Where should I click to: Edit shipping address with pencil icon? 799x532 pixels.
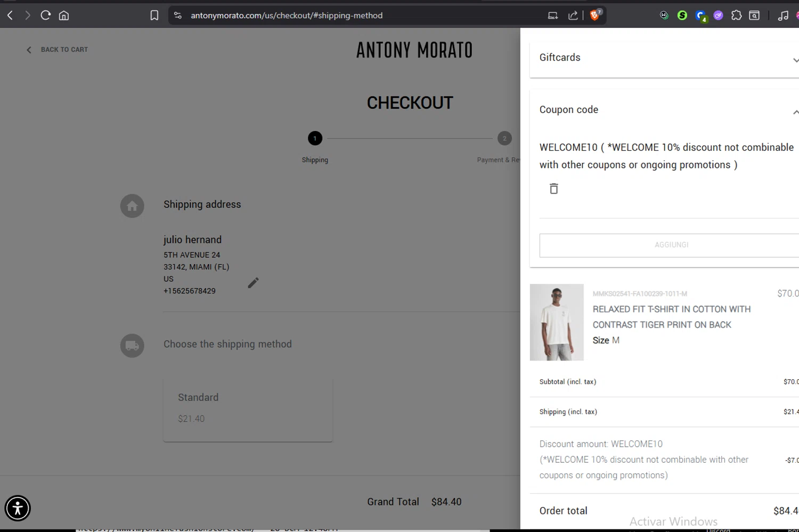[253, 283]
